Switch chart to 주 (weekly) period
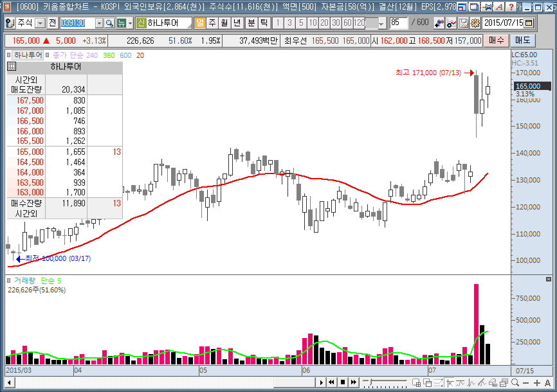The image size is (557, 392). click(212, 23)
